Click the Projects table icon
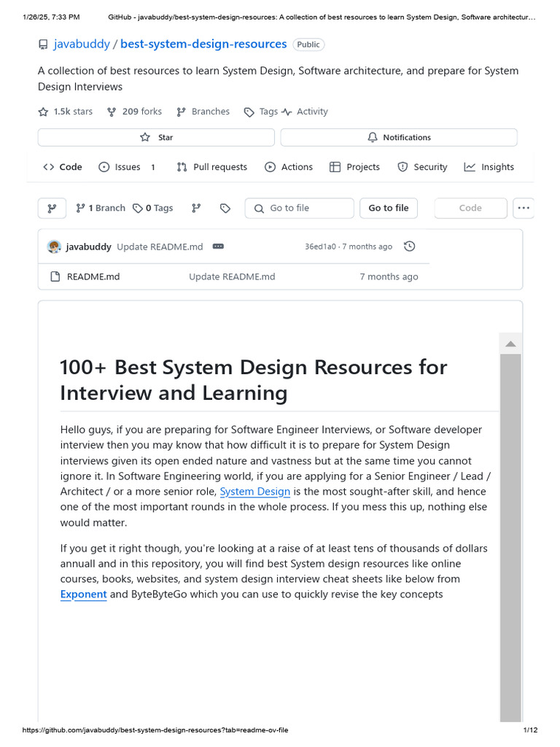The image size is (560, 747). click(335, 167)
